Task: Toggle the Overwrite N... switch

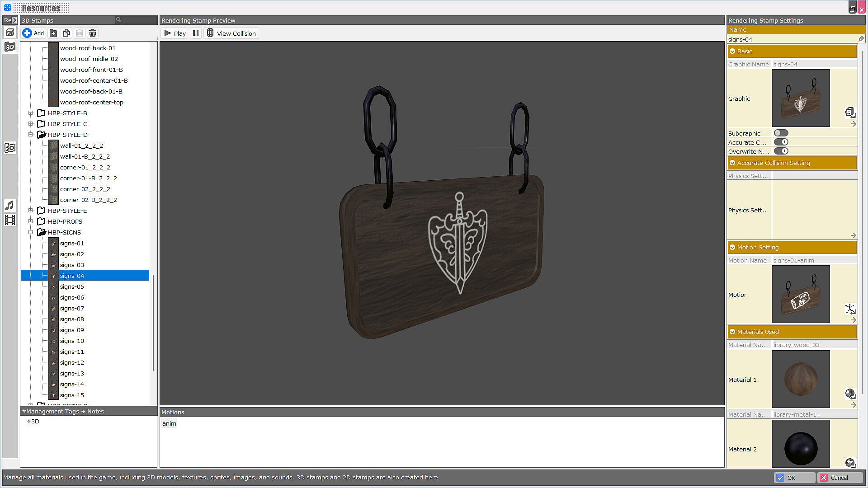Action: [781, 151]
